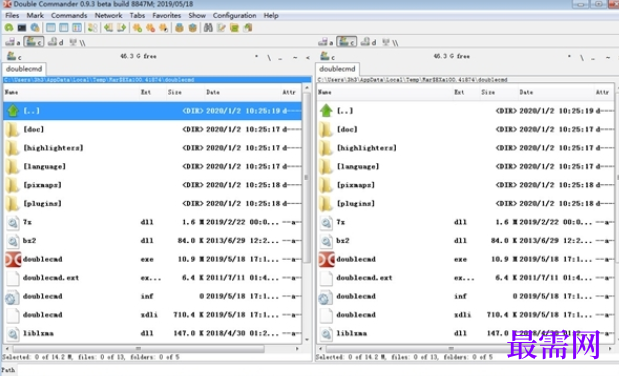
Task: Click the Unselect group (minus) icon
Action: (150, 28)
